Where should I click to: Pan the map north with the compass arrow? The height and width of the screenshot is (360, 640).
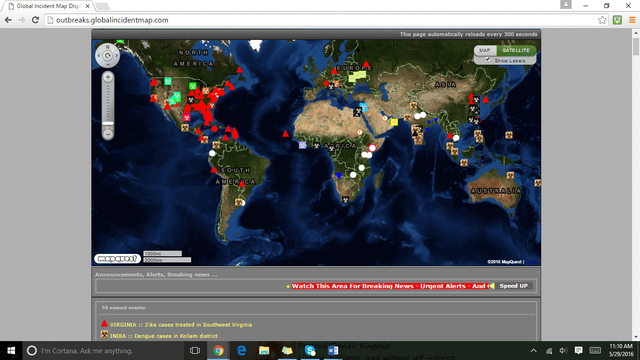(x=107, y=47)
